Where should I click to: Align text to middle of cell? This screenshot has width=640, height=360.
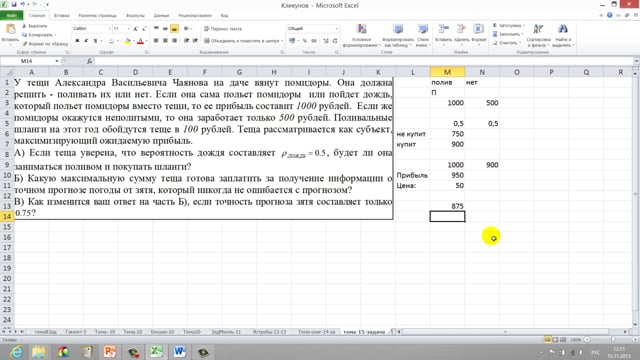click(165, 29)
